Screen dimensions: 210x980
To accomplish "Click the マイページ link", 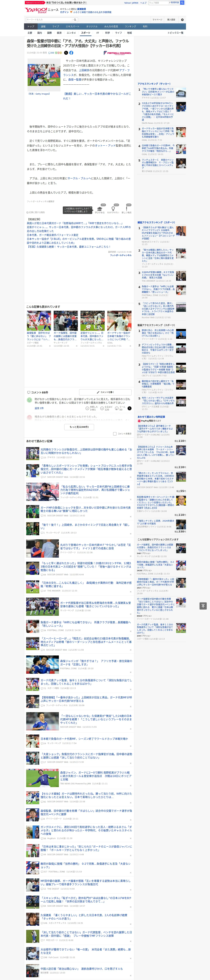I will [157, 19].
